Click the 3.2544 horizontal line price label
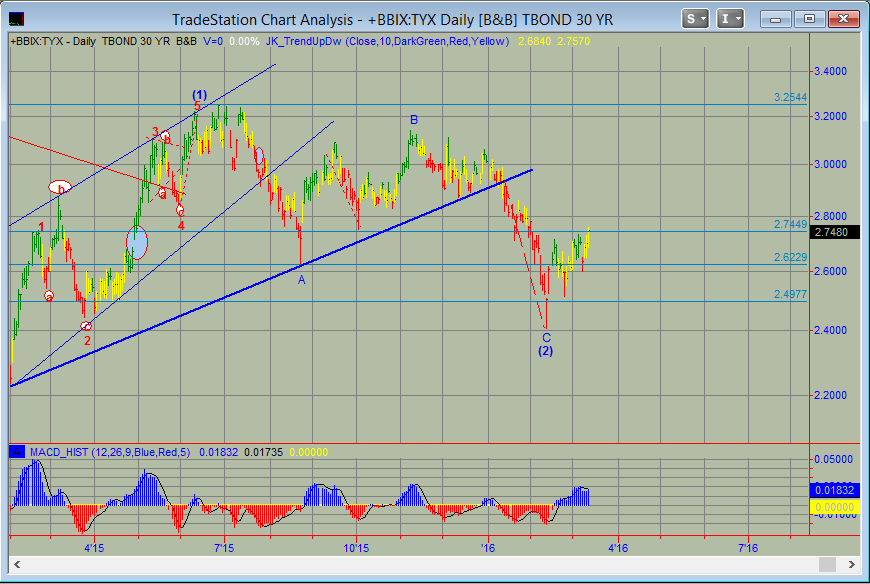Screen dimensions: 870x584 pyautogui.click(x=790, y=98)
